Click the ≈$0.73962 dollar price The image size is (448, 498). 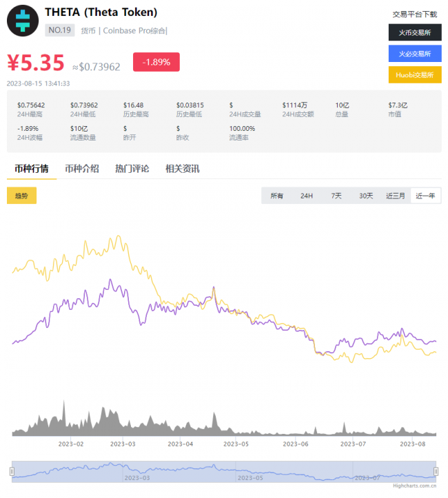click(96, 67)
